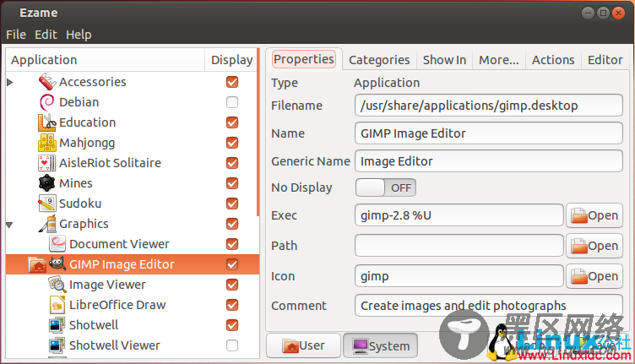Viewport: 635px width, 364px height.
Task: Toggle Display checkbox for Shotwell
Action: pos(232,325)
